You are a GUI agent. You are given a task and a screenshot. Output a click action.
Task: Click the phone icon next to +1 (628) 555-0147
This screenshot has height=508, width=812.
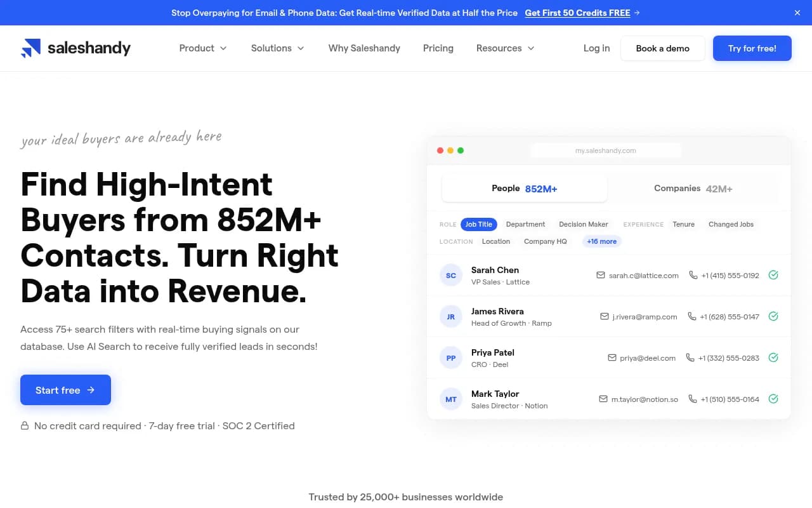pos(691,316)
